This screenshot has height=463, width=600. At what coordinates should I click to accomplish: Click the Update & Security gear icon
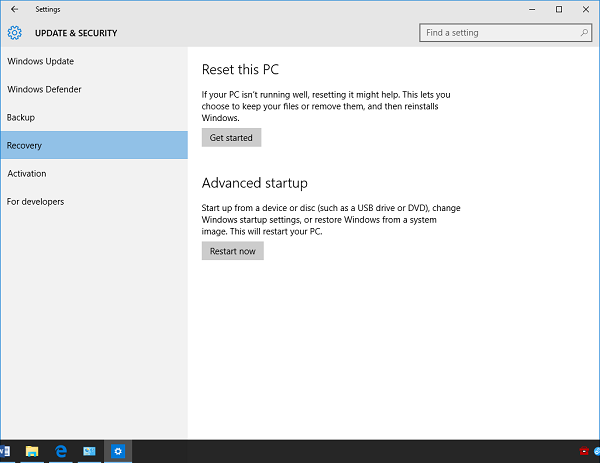15,33
